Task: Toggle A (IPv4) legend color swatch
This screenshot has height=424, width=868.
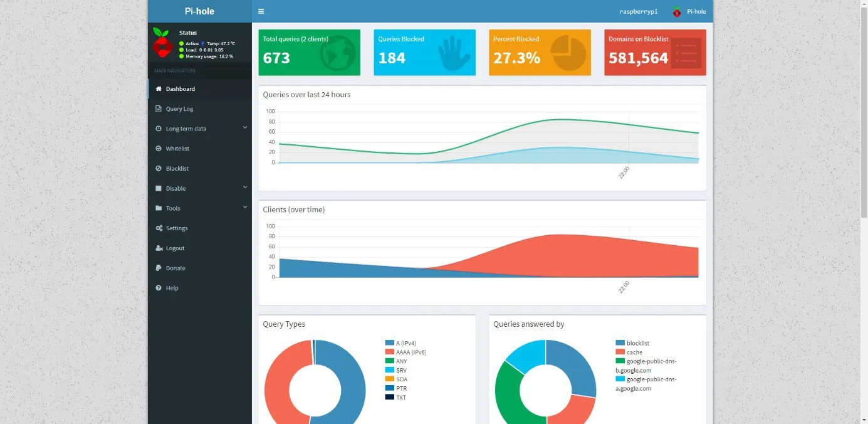Action: (389, 343)
